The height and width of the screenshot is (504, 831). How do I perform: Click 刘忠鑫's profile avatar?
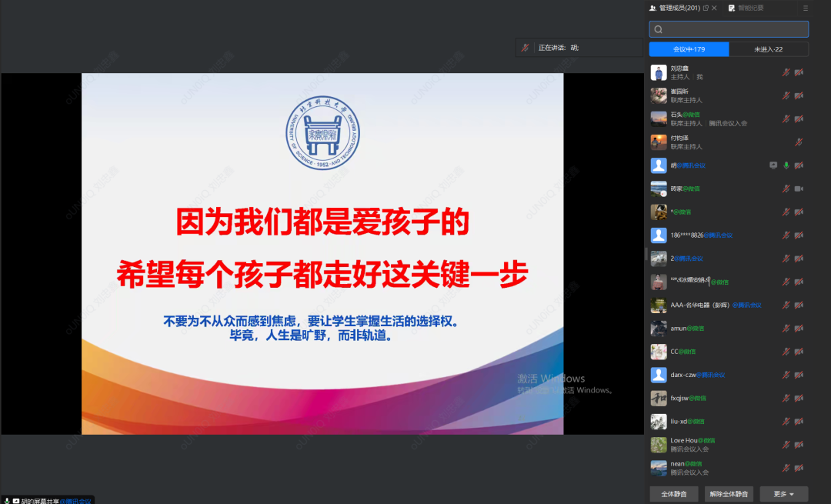pos(658,72)
